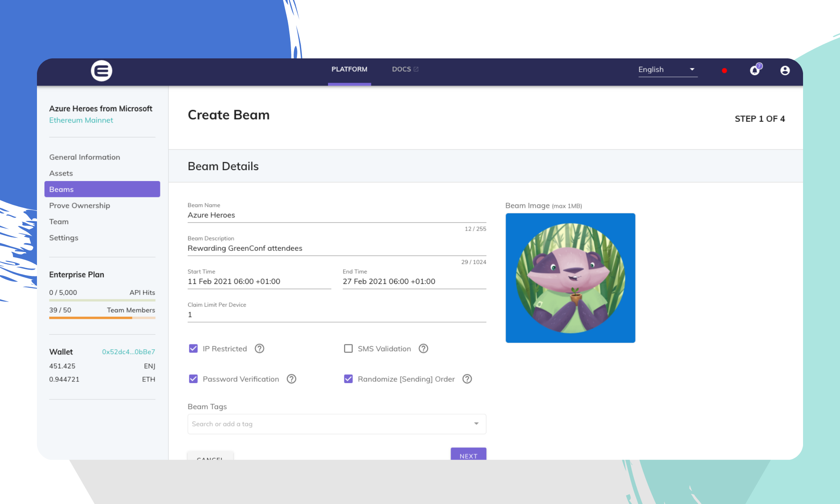Image resolution: width=840 pixels, height=504 pixels.
Task: Click the 0 / 5,000 API hits value
Action: pyautogui.click(x=63, y=292)
